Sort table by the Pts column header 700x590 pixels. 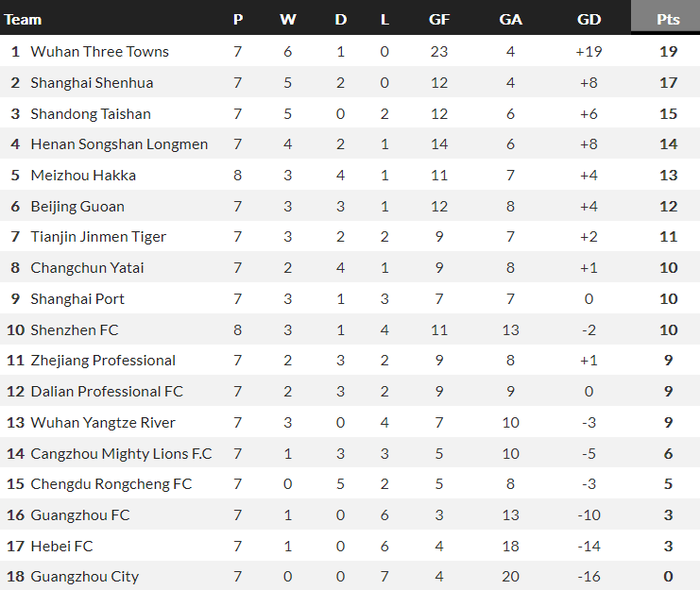tap(668, 19)
